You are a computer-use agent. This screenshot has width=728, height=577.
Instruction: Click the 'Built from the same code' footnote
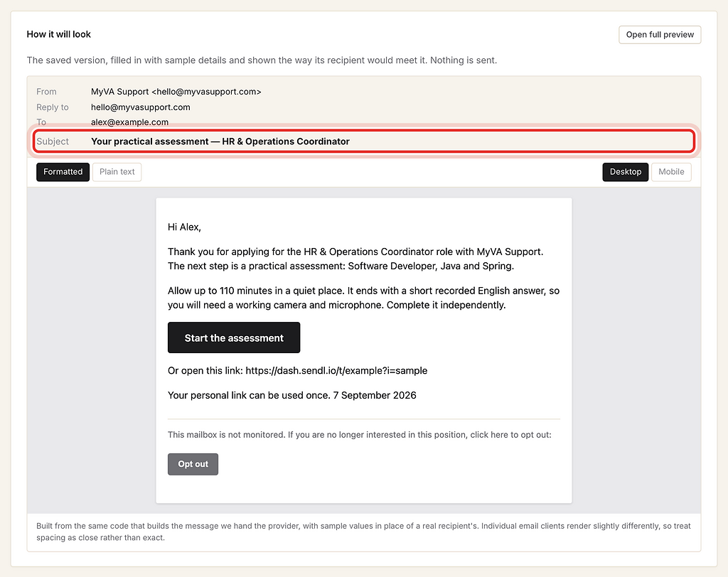pos(363,532)
